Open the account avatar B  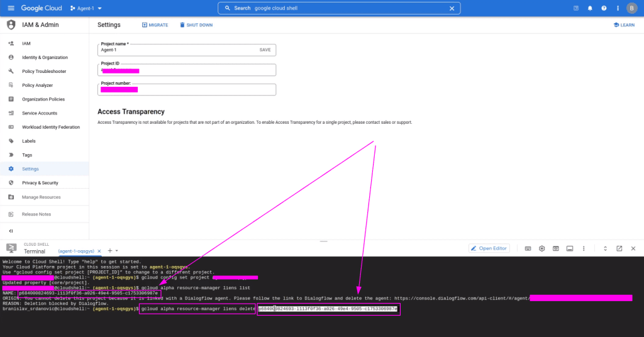pyautogui.click(x=631, y=8)
